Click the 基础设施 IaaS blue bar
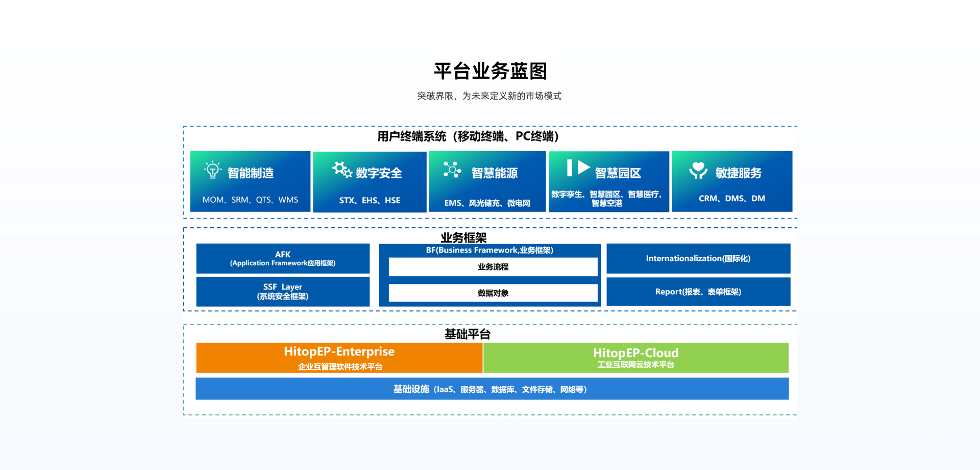This screenshot has width=980, height=470. click(x=492, y=389)
